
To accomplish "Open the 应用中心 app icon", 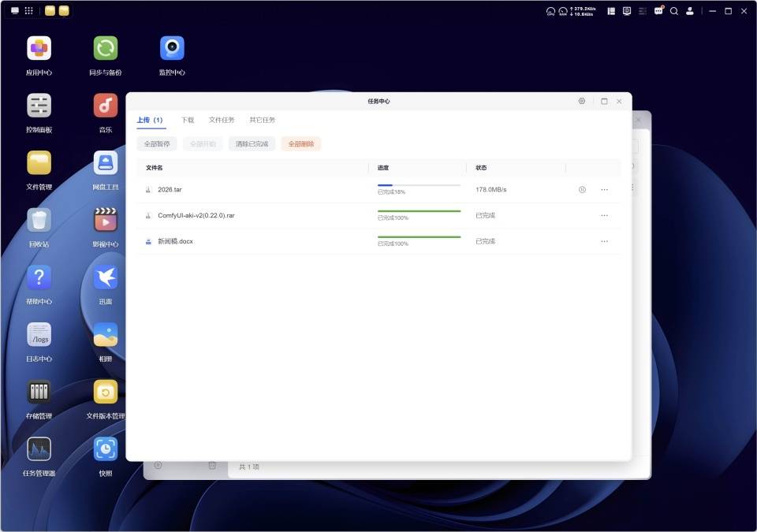I will [39, 48].
